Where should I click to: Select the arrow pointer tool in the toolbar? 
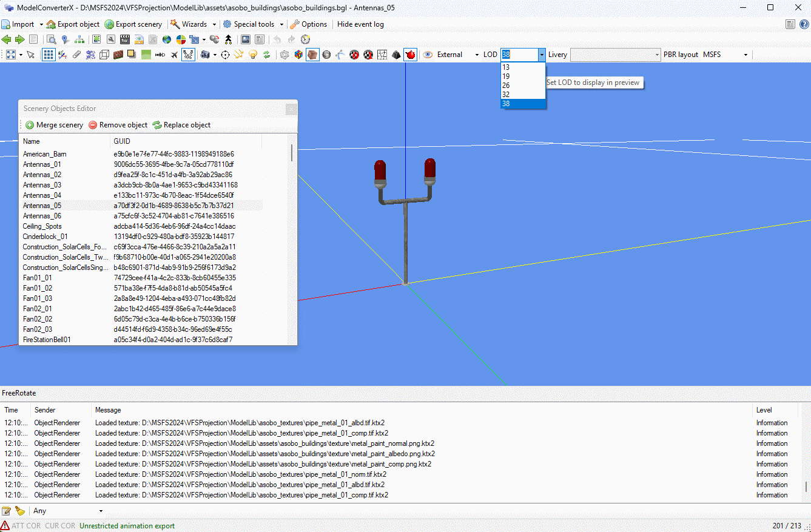click(x=30, y=55)
